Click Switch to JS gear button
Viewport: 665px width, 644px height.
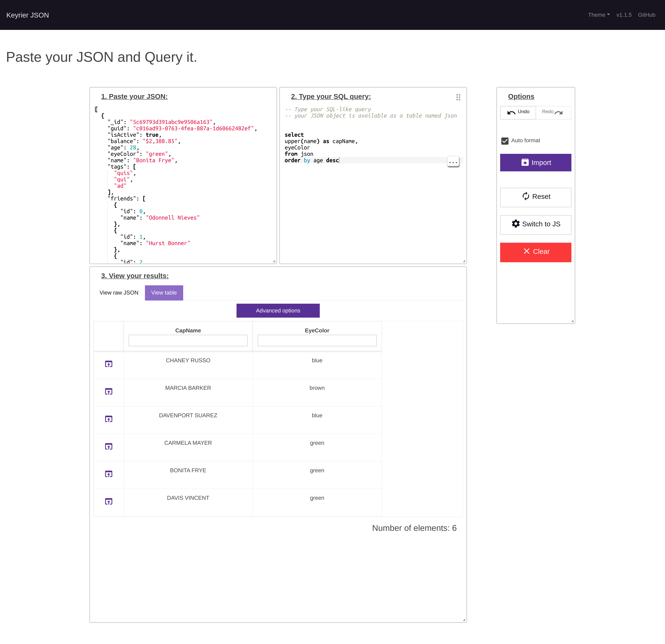pyautogui.click(x=535, y=224)
